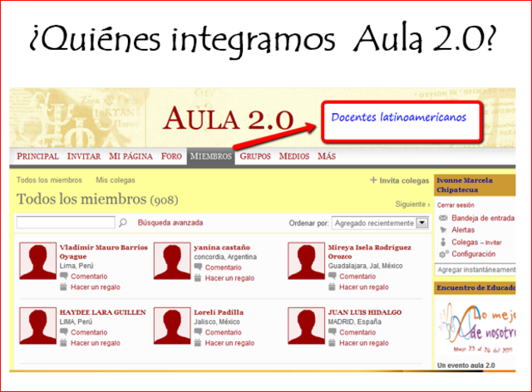Click Cerrar sesión link
The width and height of the screenshot is (532, 392).
456,205
